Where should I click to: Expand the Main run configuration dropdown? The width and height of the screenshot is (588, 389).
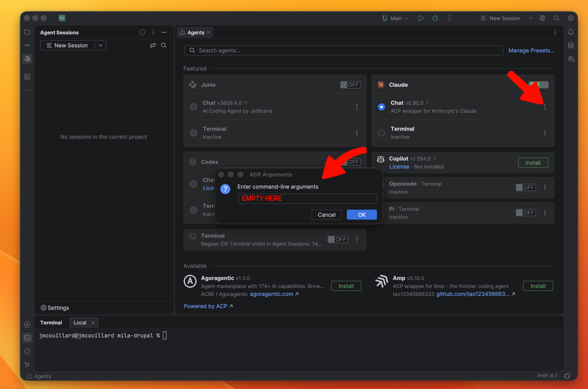click(x=396, y=18)
